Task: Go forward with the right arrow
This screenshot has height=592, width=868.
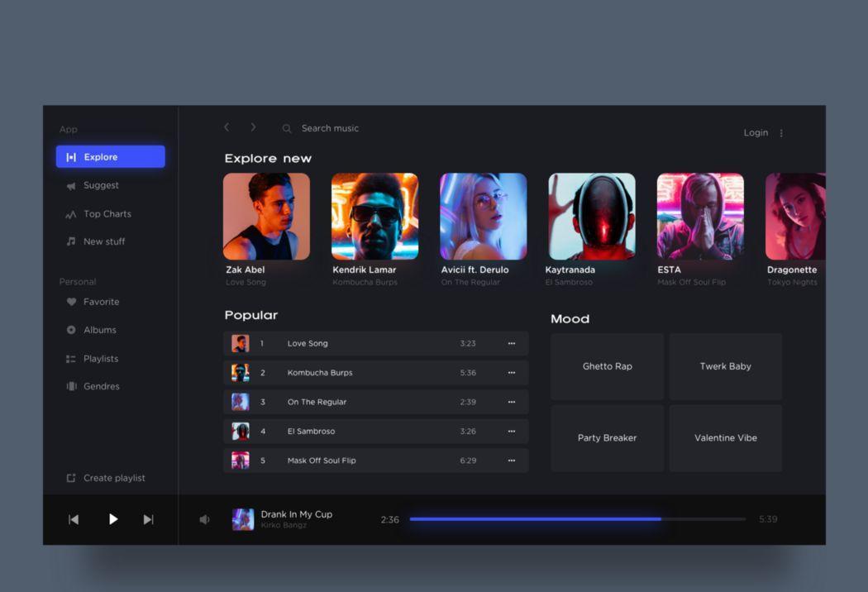Action: (253, 127)
